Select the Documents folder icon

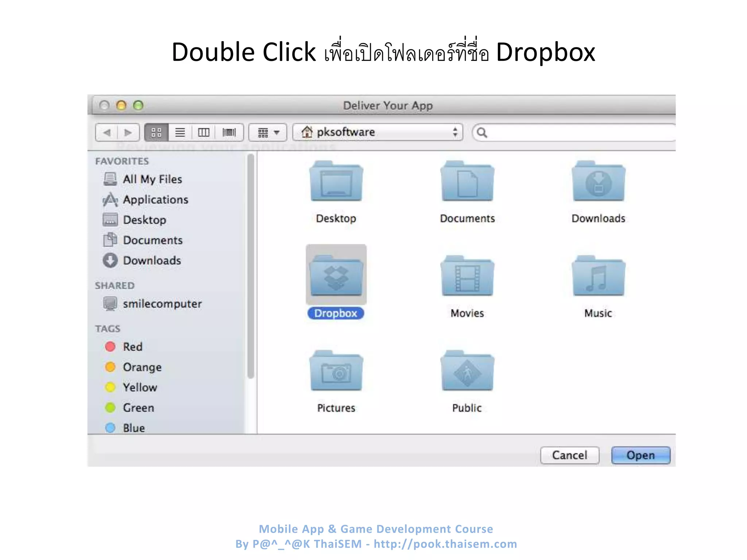[x=467, y=181]
